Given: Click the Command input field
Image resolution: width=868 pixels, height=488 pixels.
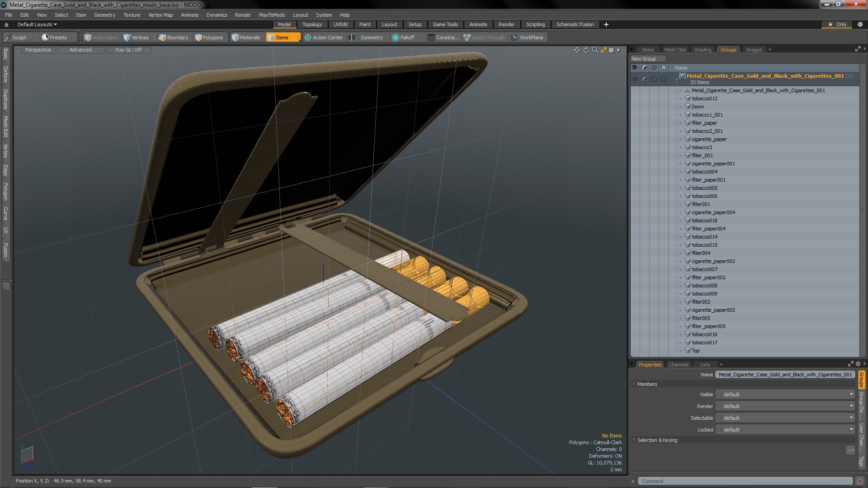Looking at the screenshot, I should (x=745, y=481).
